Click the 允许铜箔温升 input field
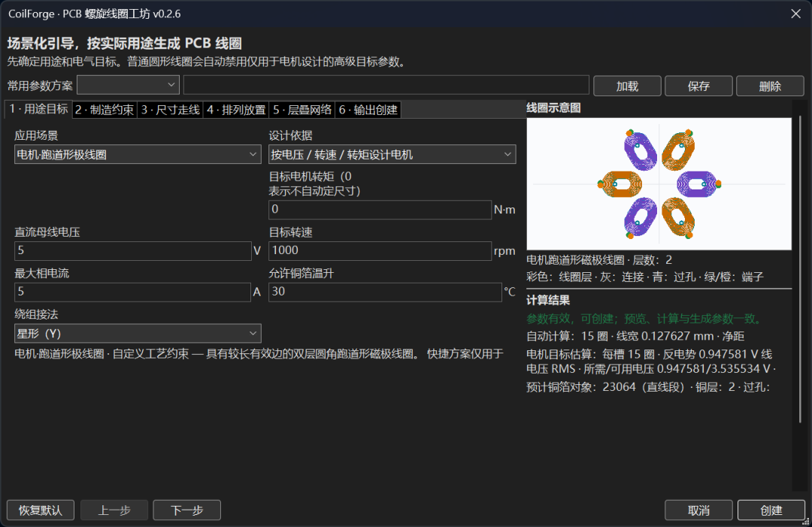 pyautogui.click(x=385, y=292)
